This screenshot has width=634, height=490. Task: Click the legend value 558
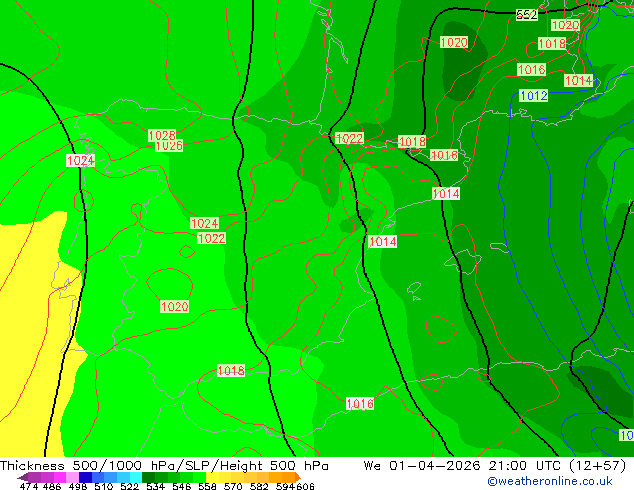click(x=207, y=486)
